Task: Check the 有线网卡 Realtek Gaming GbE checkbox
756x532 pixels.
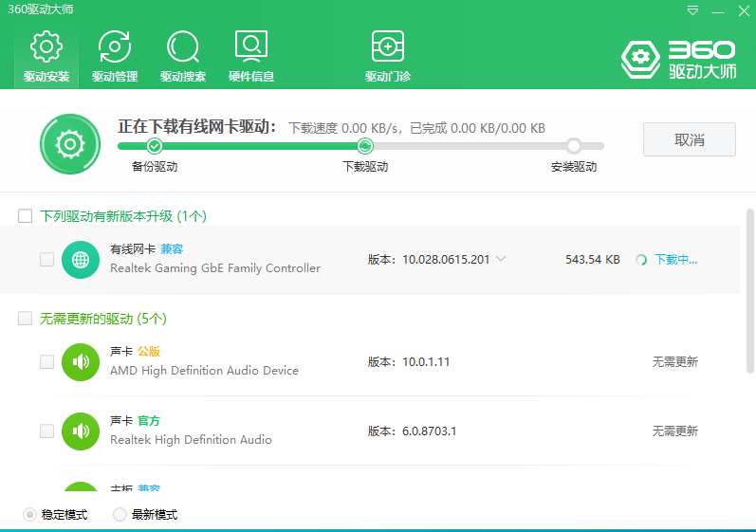Action: coord(46,259)
